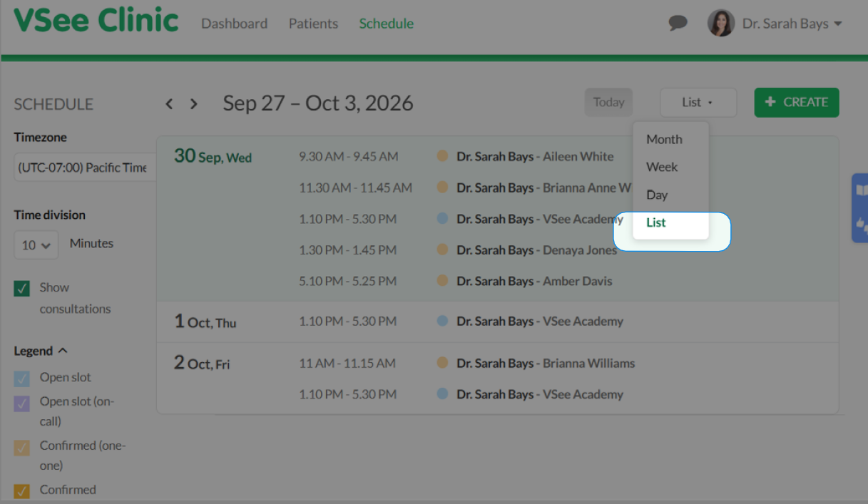
Task: Toggle the Confirmed (one-one) legend checkbox
Action: coord(22,447)
